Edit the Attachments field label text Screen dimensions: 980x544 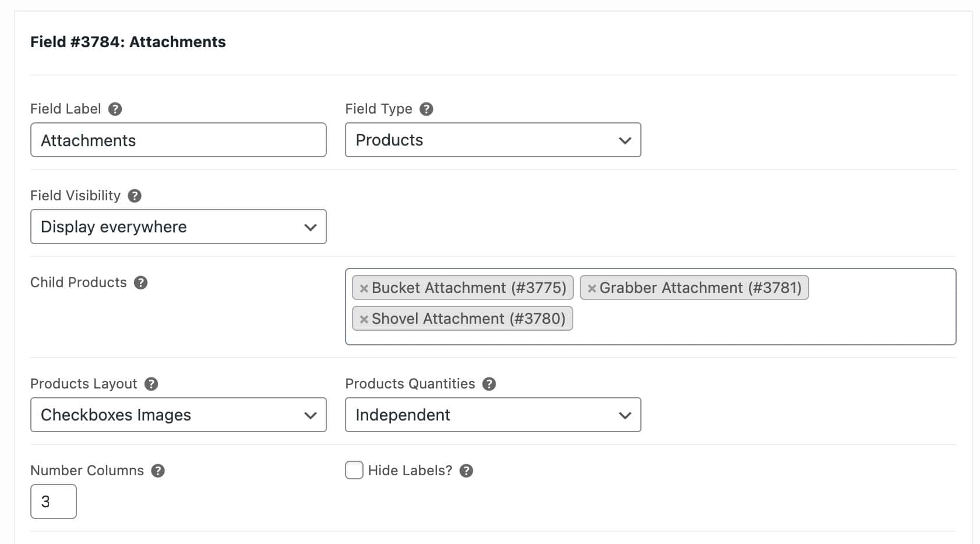point(178,140)
